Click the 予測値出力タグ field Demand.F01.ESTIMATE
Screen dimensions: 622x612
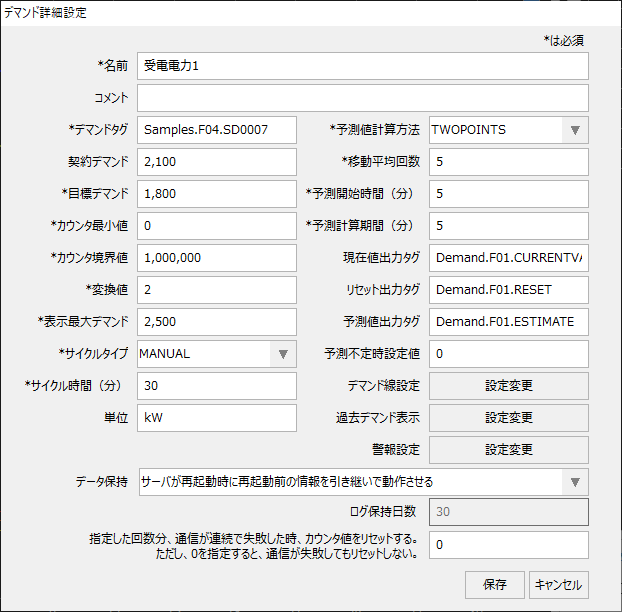tap(508, 322)
